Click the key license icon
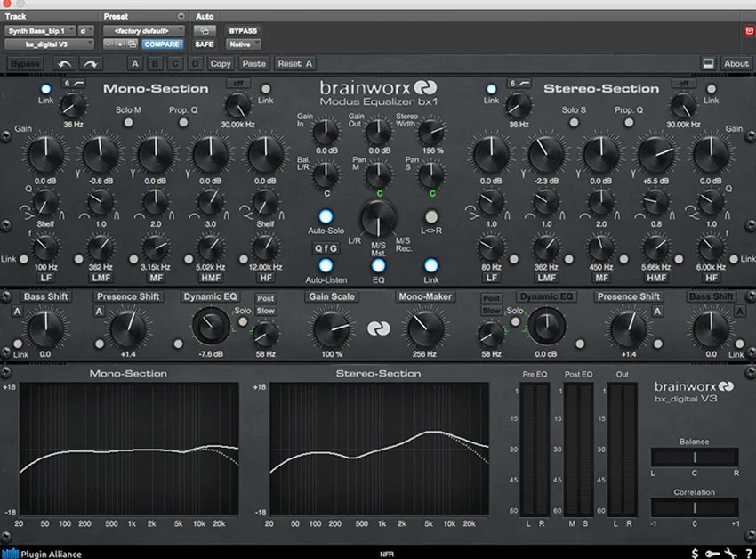Viewport: 756px width, 559px height. [712, 553]
